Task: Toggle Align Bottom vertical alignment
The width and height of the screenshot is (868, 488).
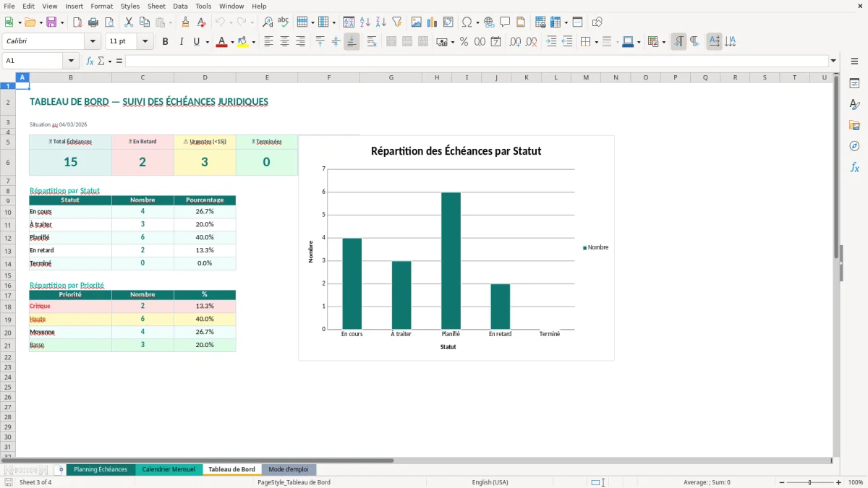Action: [352, 42]
